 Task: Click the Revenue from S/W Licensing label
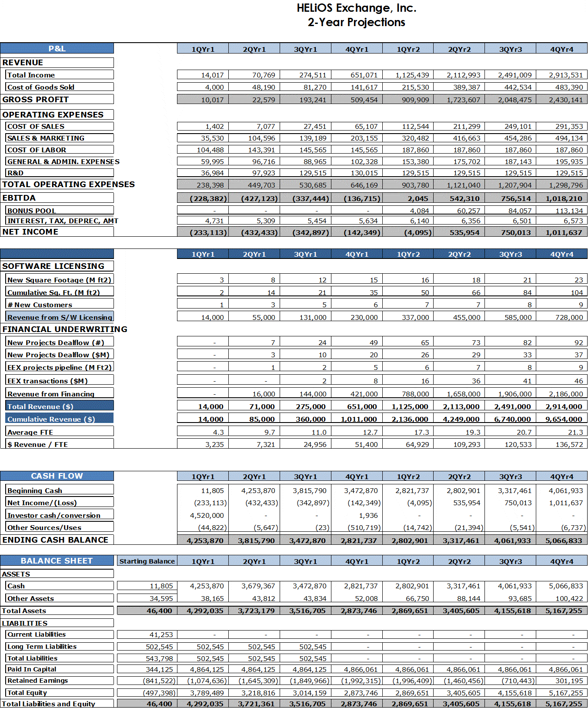(60, 317)
